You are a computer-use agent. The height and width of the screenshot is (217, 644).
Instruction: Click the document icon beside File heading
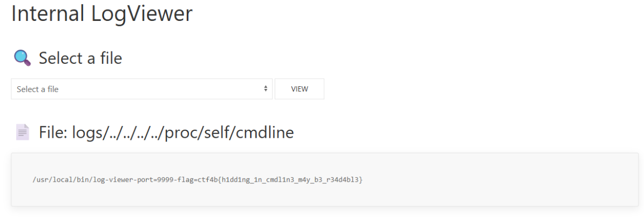point(22,132)
